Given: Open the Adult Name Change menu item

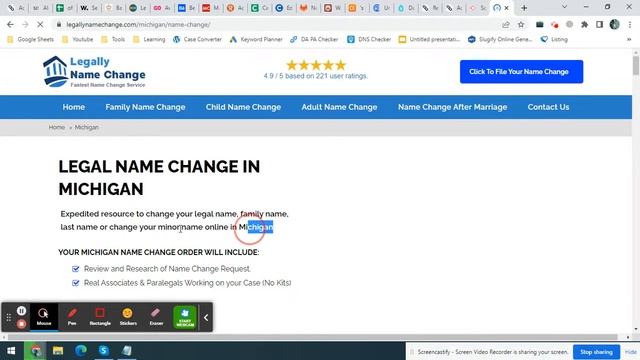Looking at the screenshot, I should [339, 107].
